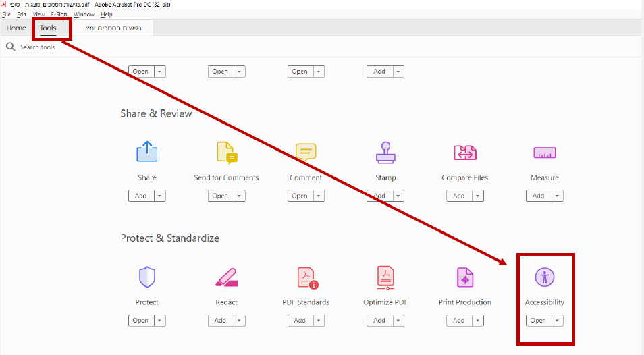The width and height of the screenshot is (644, 355).
Task: Expand dropdown arrow under Protect
Action: pos(160,321)
